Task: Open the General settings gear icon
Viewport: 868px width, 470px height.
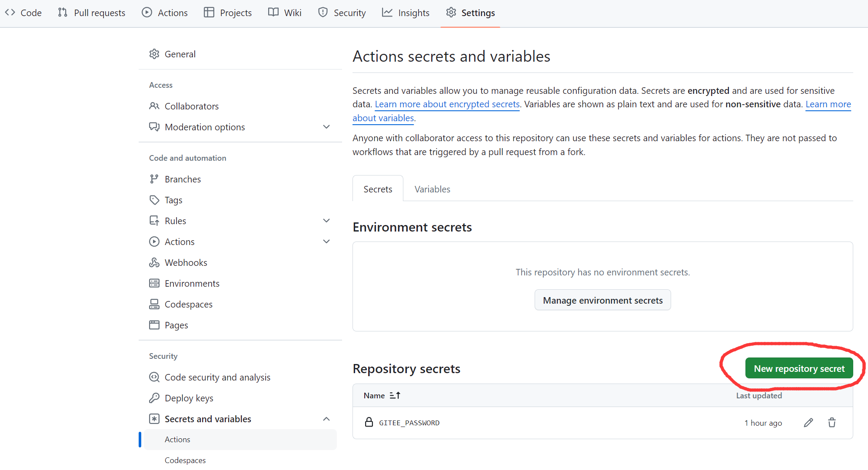Action: [154, 54]
